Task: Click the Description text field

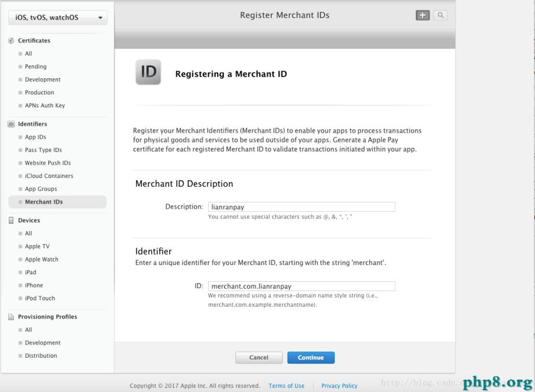Action: click(301, 207)
